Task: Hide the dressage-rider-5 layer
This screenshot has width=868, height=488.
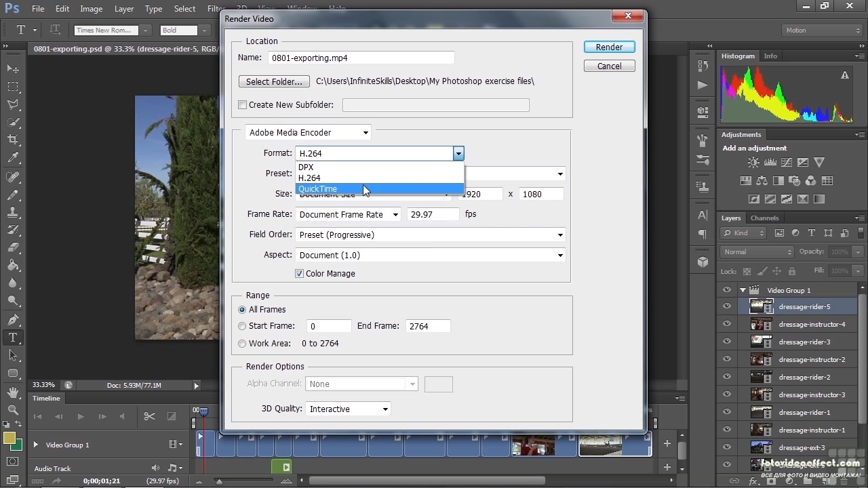Action: coord(727,306)
